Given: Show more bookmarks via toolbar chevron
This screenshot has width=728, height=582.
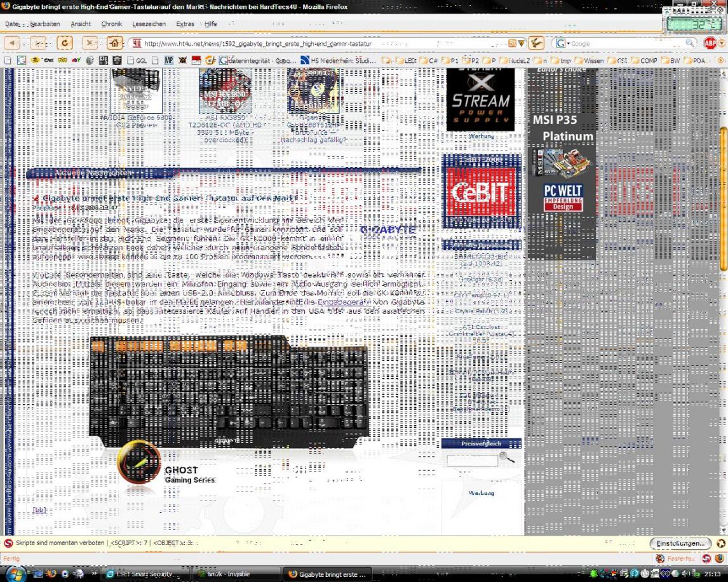Looking at the screenshot, I should 720,60.
